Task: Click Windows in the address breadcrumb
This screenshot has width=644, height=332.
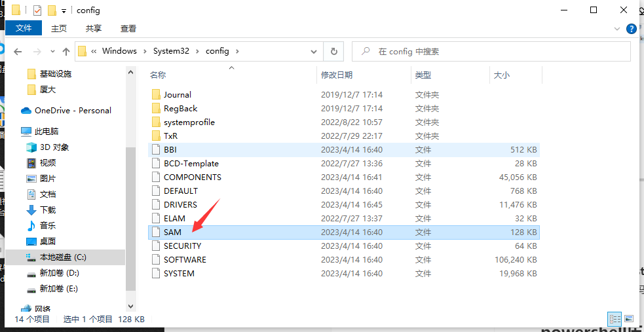Action: click(x=119, y=51)
